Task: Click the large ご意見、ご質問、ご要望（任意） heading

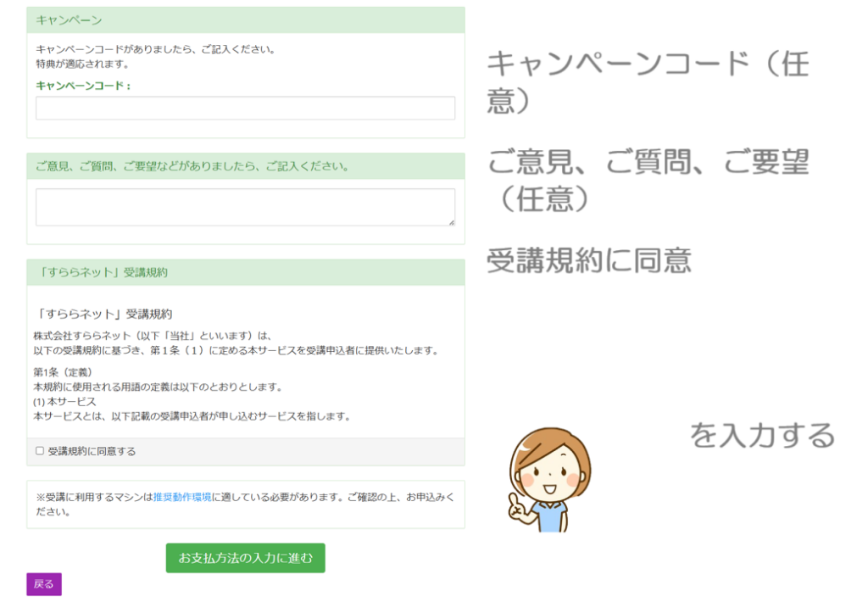Action: (x=648, y=179)
